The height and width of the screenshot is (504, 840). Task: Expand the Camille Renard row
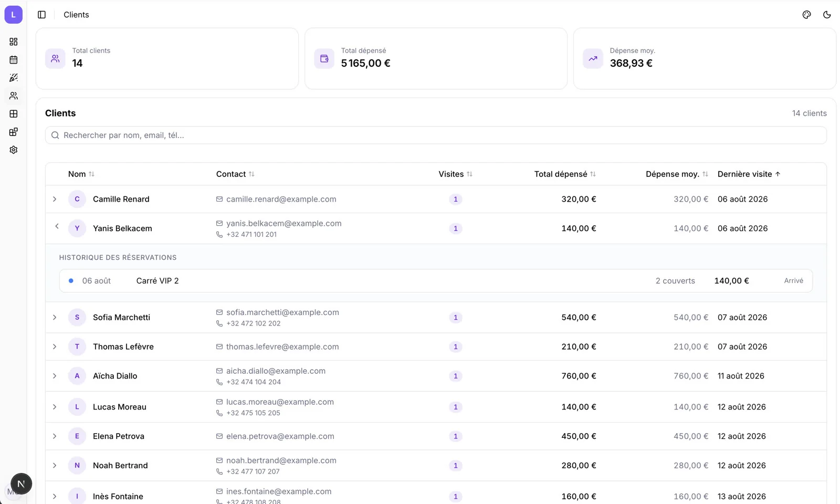pos(55,199)
